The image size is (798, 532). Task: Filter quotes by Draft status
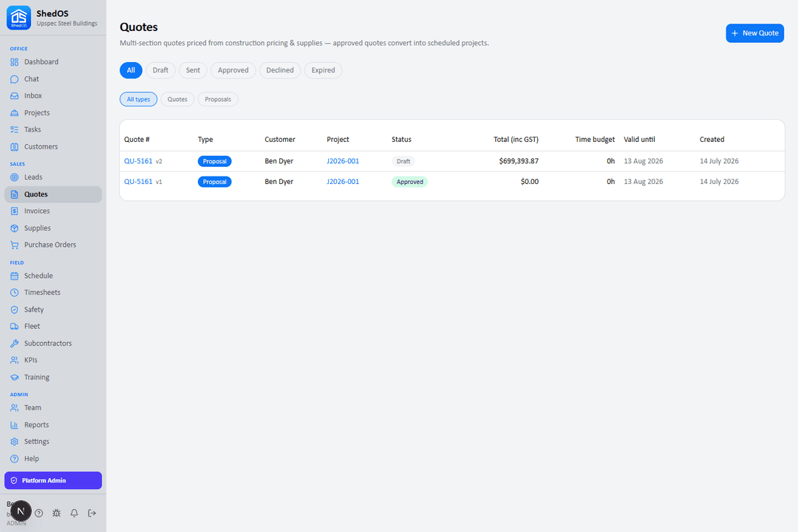click(160, 70)
